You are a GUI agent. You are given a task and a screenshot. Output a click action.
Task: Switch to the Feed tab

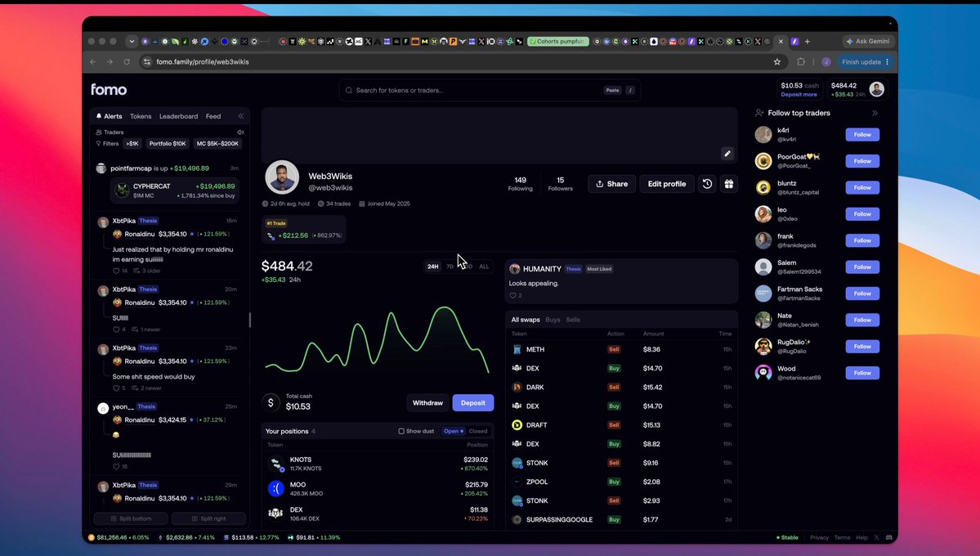coord(213,116)
